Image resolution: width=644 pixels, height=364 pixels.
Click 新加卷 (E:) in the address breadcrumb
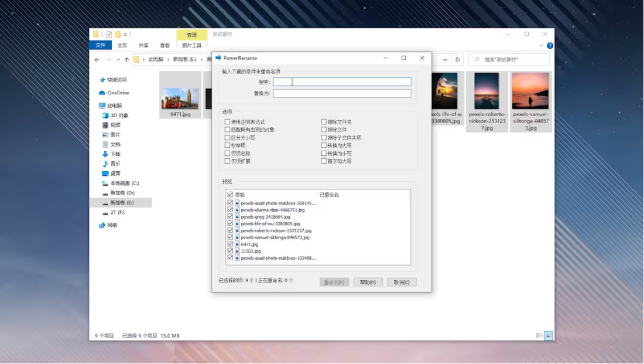[x=185, y=60]
